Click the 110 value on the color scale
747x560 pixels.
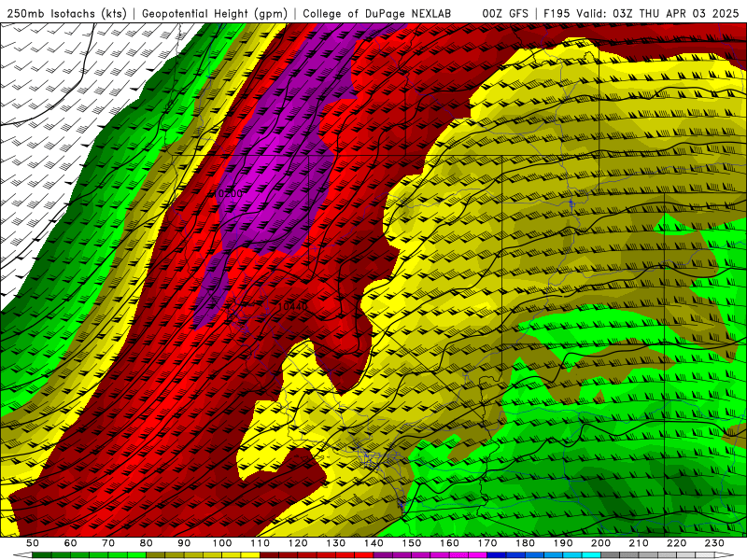[x=261, y=543]
